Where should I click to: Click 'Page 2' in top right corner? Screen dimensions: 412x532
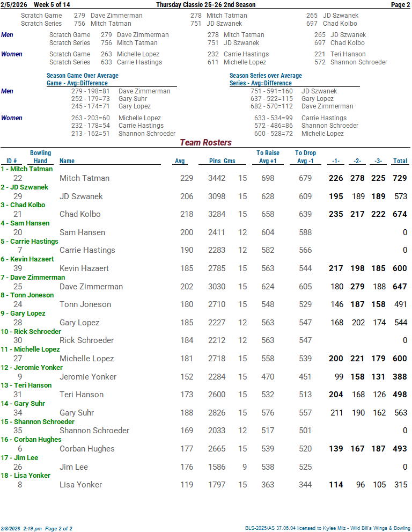click(x=401, y=5)
